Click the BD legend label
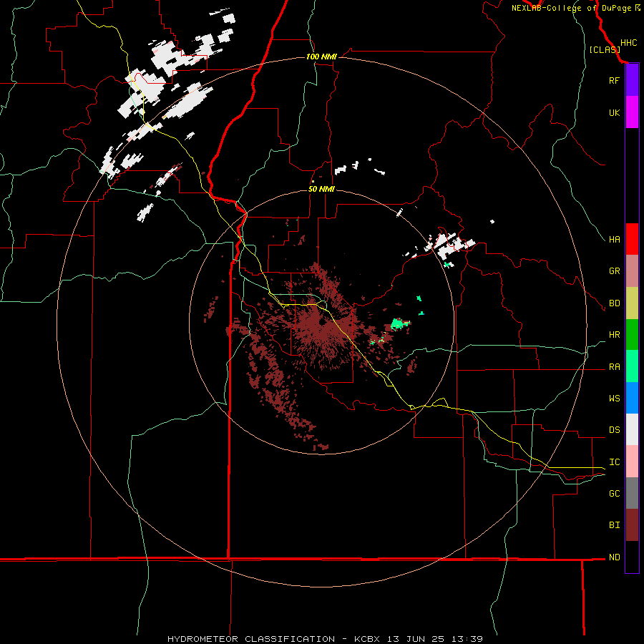644x644 pixels. pyautogui.click(x=614, y=303)
